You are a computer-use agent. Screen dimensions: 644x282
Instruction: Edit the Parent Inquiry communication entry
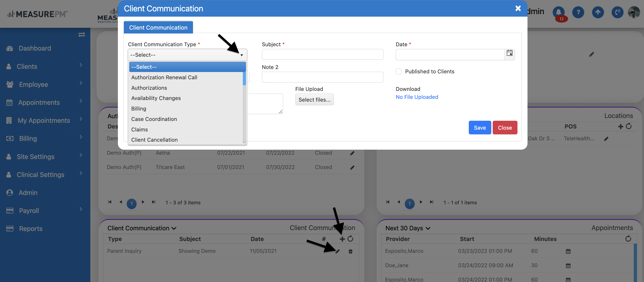(337, 251)
